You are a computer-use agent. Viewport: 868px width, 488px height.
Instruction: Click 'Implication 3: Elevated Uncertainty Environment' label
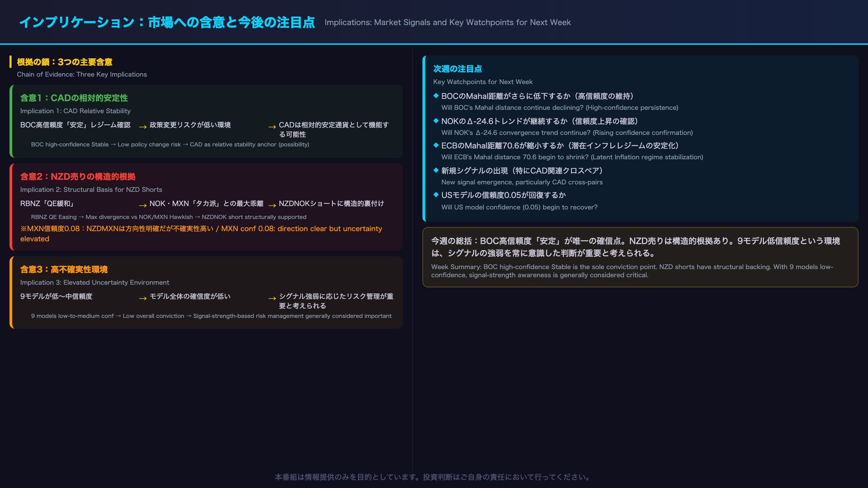95,282
